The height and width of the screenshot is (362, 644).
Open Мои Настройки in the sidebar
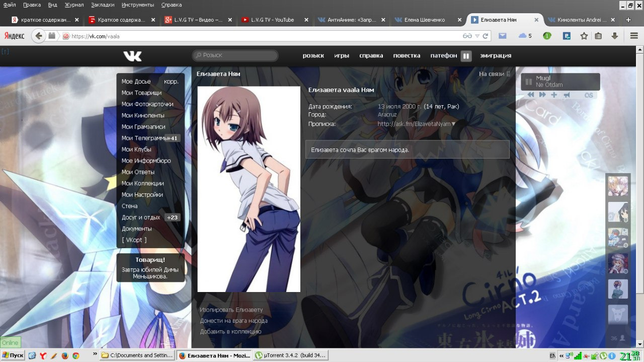point(142,195)
